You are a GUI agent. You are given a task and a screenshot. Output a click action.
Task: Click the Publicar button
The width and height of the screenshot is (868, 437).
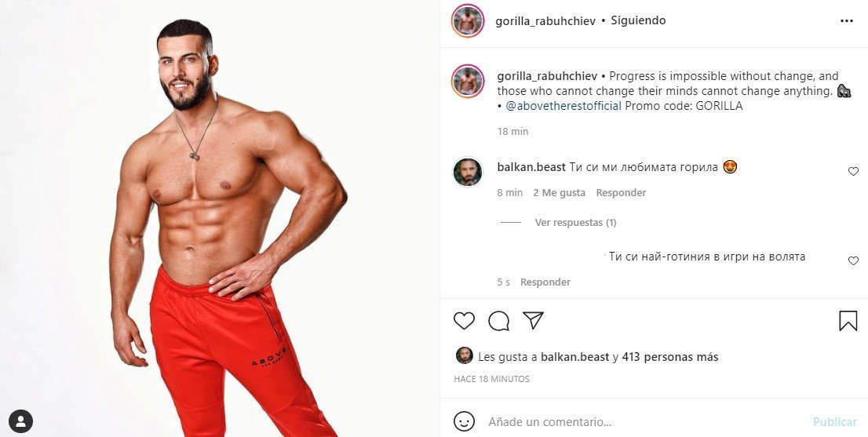click(835, 422)
